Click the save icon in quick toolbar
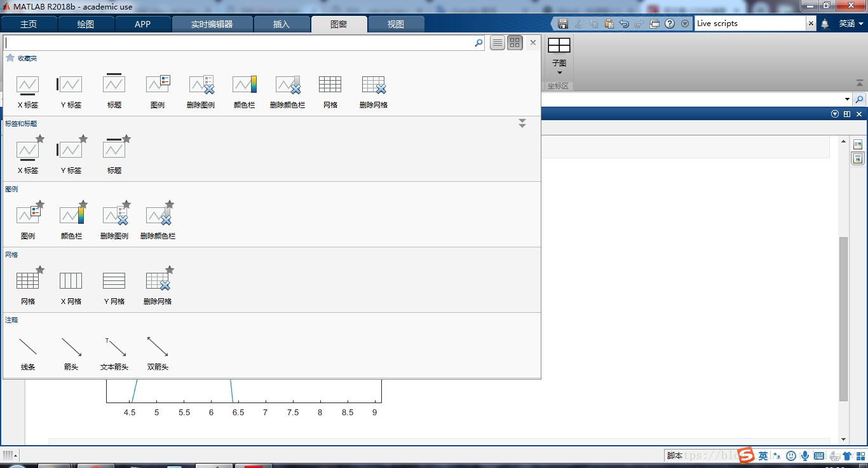 [563, 24]
